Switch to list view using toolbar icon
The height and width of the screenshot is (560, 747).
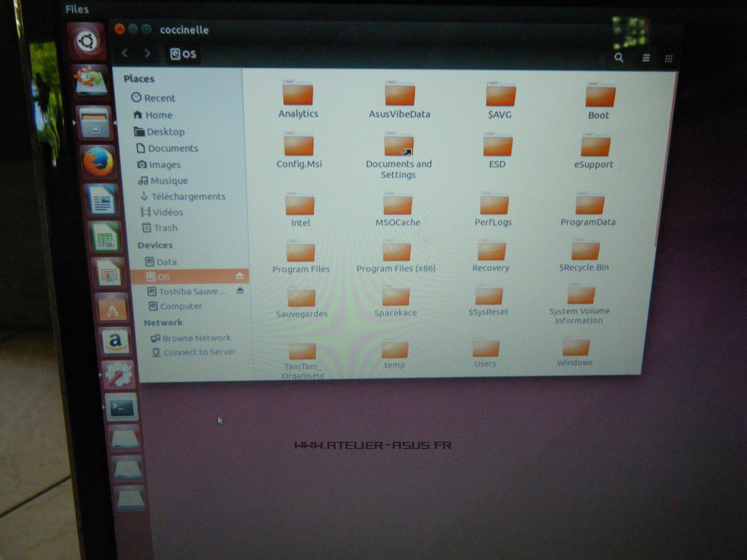646,58
